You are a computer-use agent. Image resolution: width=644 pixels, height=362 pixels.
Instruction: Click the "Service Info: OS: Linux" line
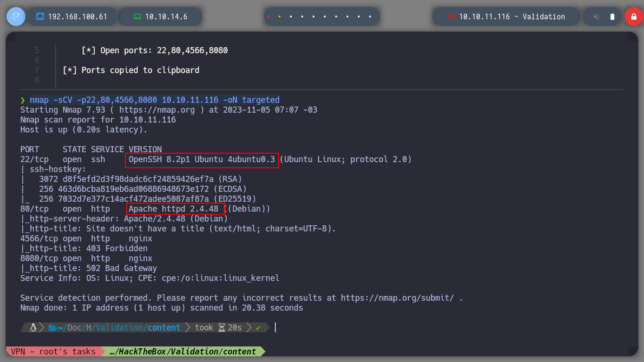150,278
